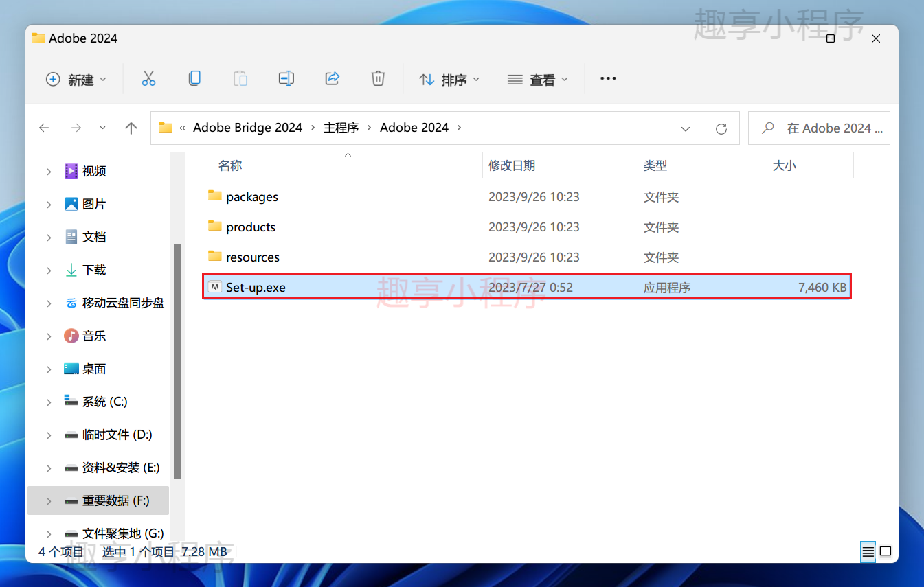Image resolution: width=924 pixels, height=587 pixels.
Task: Click the Share icon in toolbar
Action: [x=333, y=79]
